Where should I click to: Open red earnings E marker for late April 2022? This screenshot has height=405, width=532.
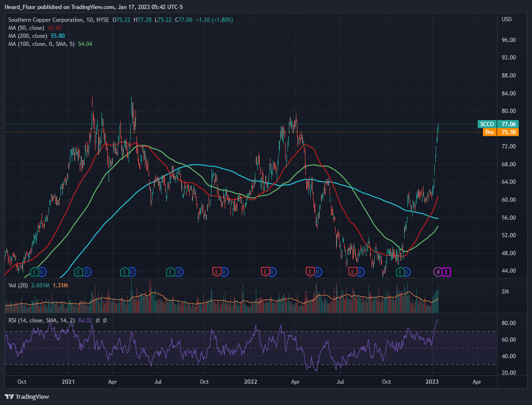[x=310, y=272]
